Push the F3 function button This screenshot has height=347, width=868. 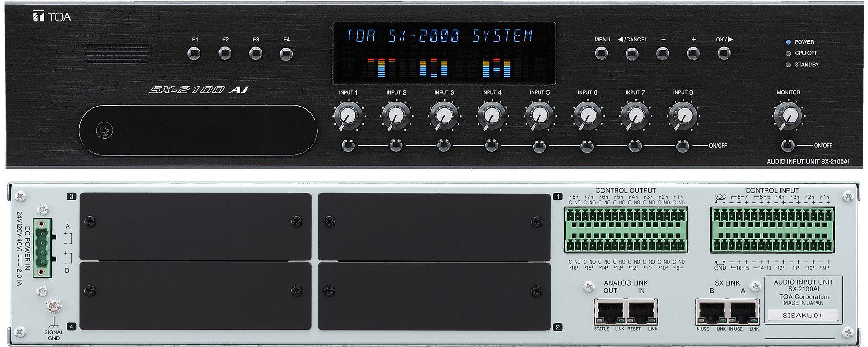[256, 54]
